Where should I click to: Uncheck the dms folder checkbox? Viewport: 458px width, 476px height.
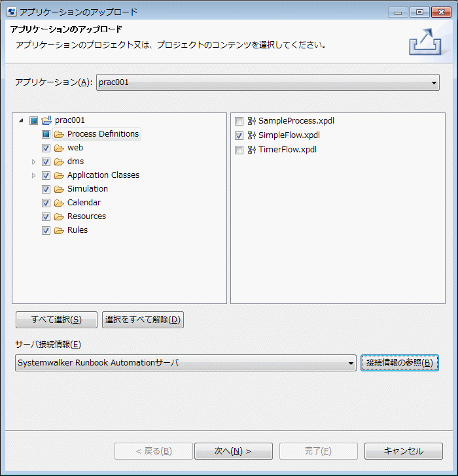[46, 161]
